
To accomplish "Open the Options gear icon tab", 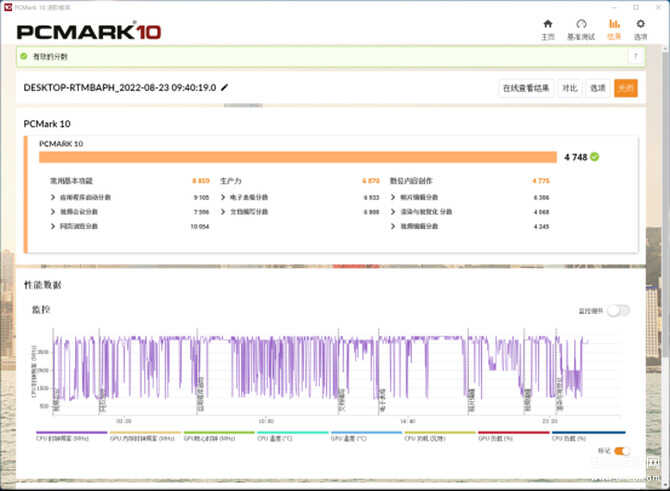I will tap(640, 24).
